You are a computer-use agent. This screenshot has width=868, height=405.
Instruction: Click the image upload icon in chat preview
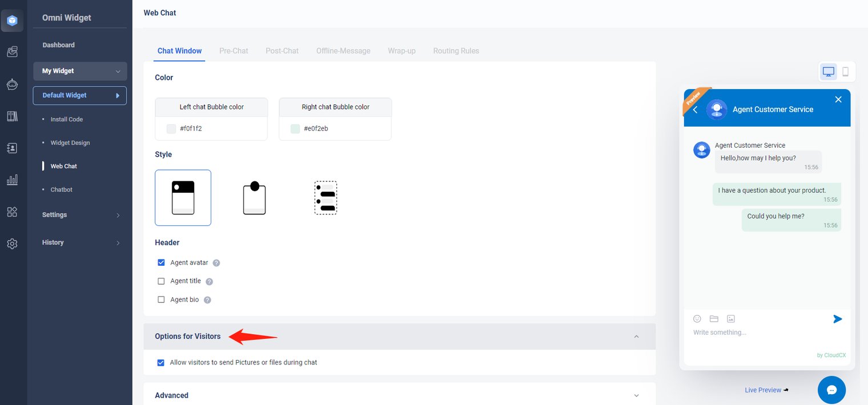coord(730,319)
